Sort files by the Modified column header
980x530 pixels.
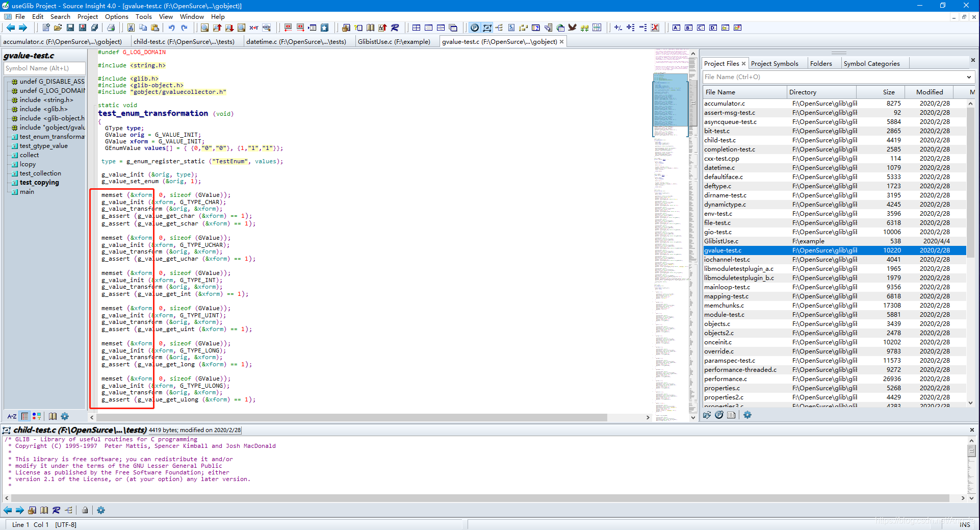[x=930, y=92]
